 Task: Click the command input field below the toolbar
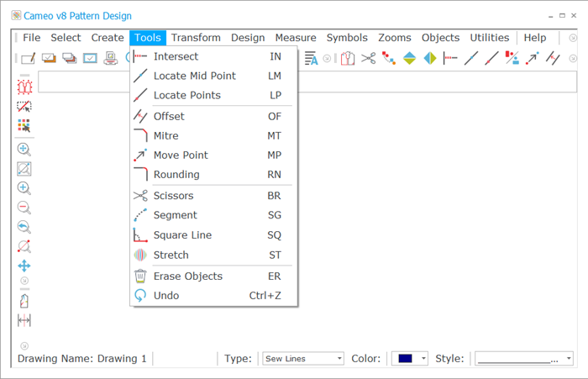point(307,82)
